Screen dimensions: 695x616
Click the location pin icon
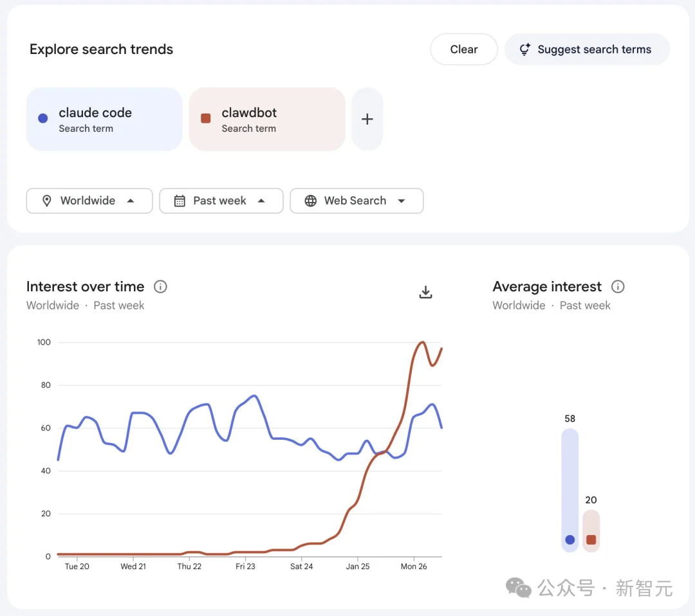(x=46, y=201)
